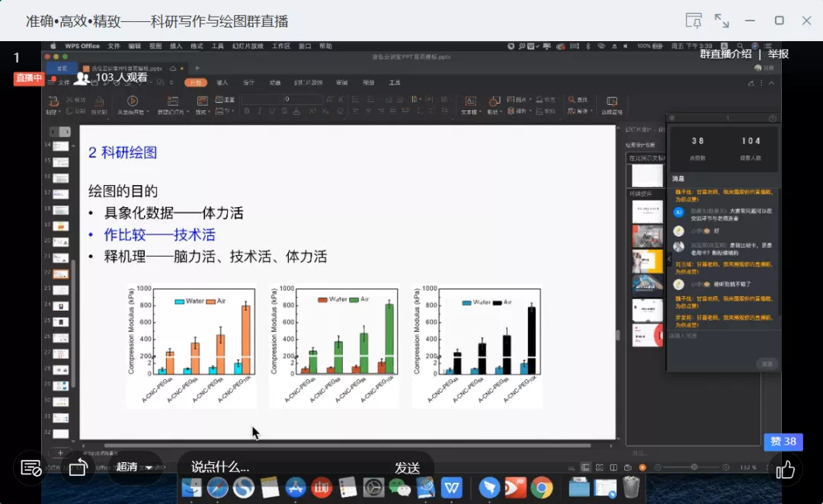The image size is (823, 504).
Task: Click the rotate screen icon
Action: (78, 467)
